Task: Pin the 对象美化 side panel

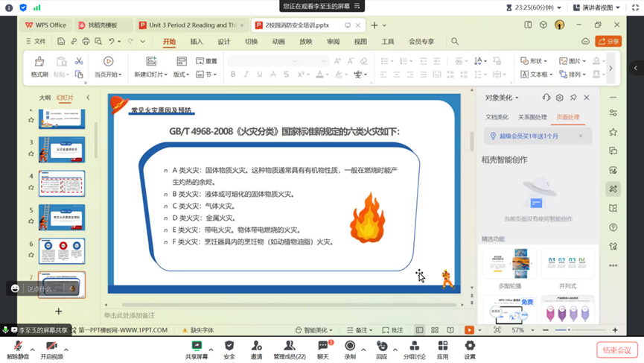Action: pyautogui.click(x=573, y=98)
